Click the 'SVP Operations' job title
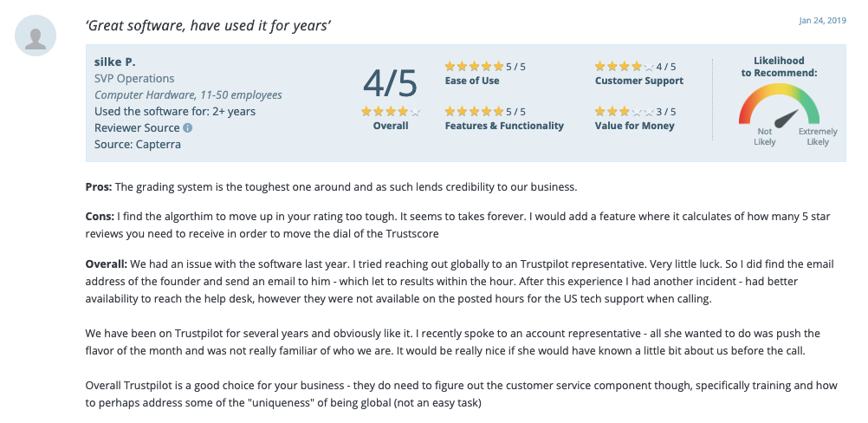This screenshot has width=868, height=423. click(134, 78)
